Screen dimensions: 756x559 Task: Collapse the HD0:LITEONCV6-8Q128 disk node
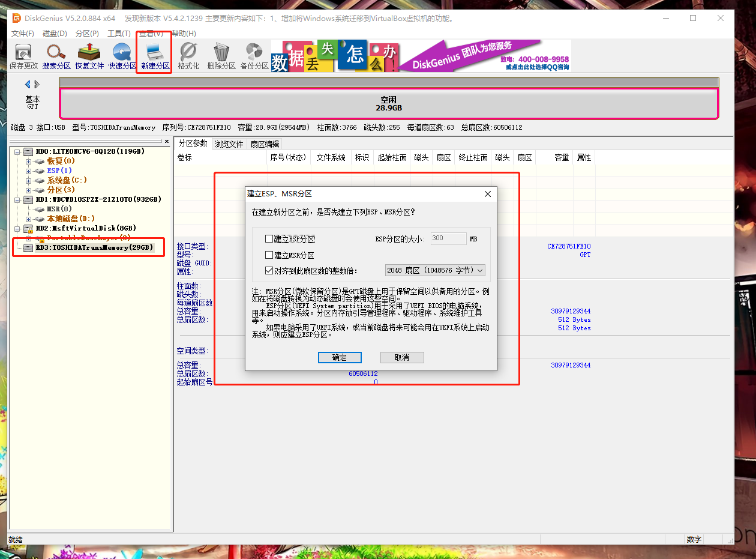tap(18, 152)
